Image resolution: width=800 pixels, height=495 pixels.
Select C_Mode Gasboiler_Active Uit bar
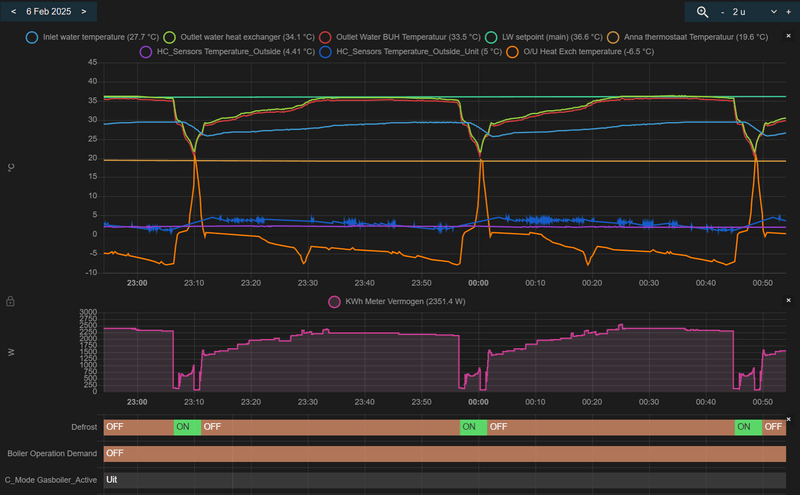(x=445, y=480)
